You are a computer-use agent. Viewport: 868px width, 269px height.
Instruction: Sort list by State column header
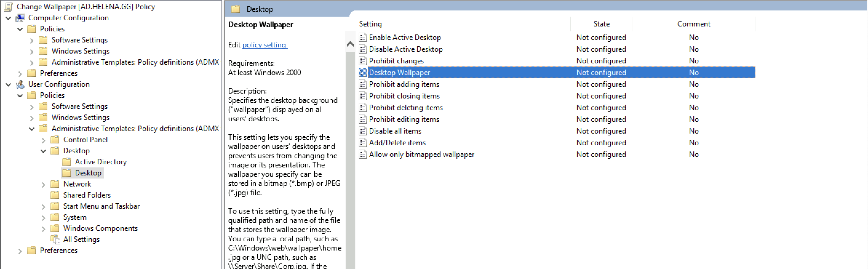coord(601,24)
